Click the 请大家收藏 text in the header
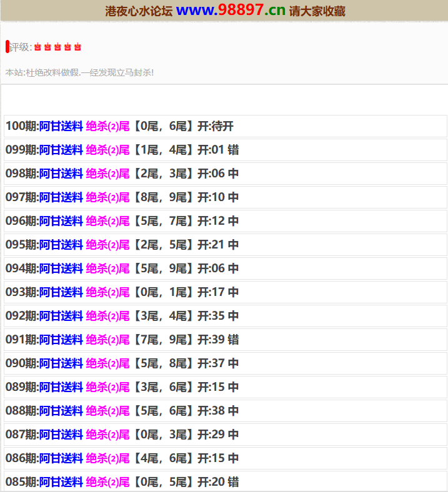 pos(317,11)
